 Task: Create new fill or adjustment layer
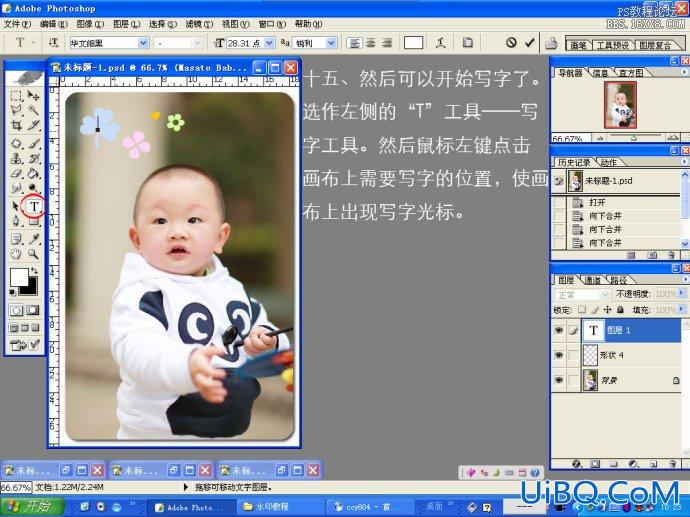[x=634, y=464]
